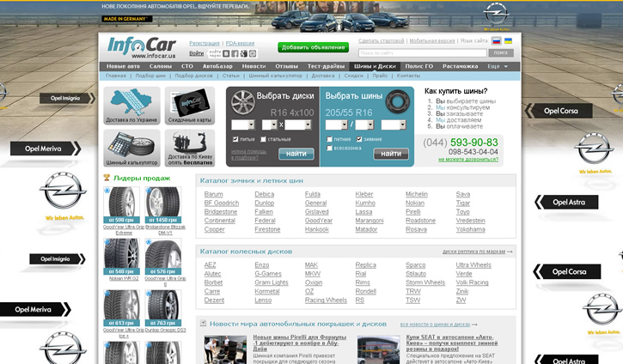Click найти in the tire selector

(x=391, y=154)
